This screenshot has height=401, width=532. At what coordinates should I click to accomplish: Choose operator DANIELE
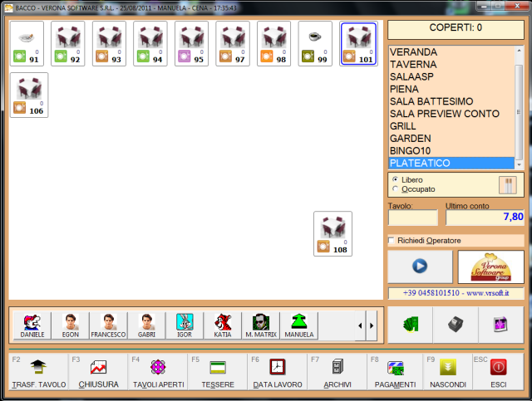tap(32, 325)
